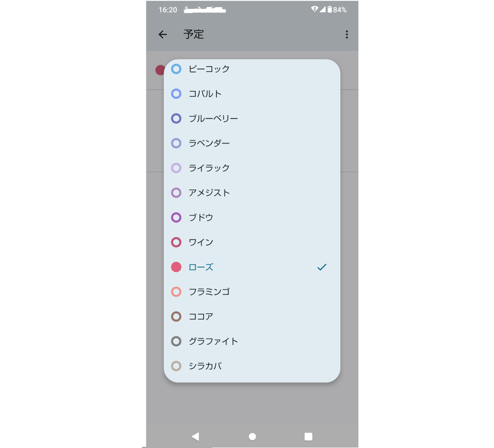Image resolution: width=494 pixels, height=448 pixels.
Task: Open recent apps square button
Action: point(308,436)
